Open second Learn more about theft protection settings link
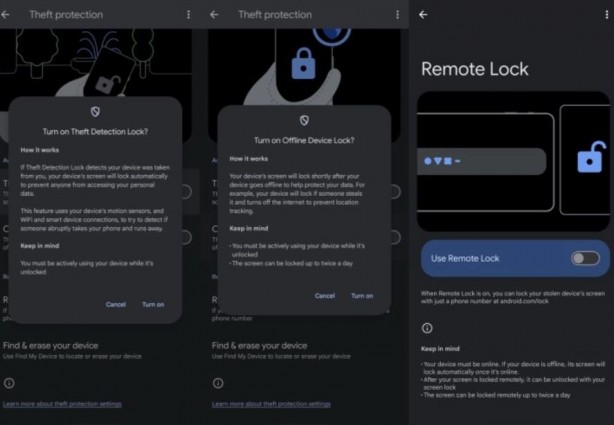This screenshot has width=614, height=425. [271, 404]
